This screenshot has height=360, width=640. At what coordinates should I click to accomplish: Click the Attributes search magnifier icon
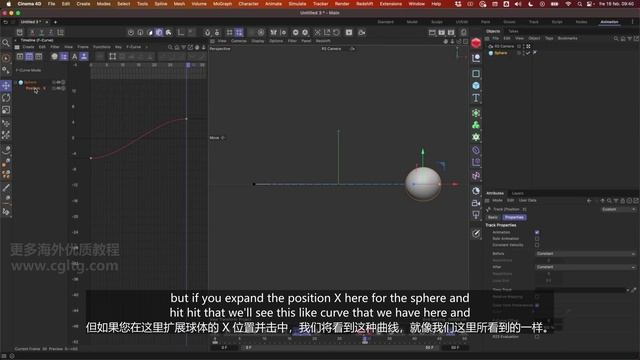pos(609,200)
